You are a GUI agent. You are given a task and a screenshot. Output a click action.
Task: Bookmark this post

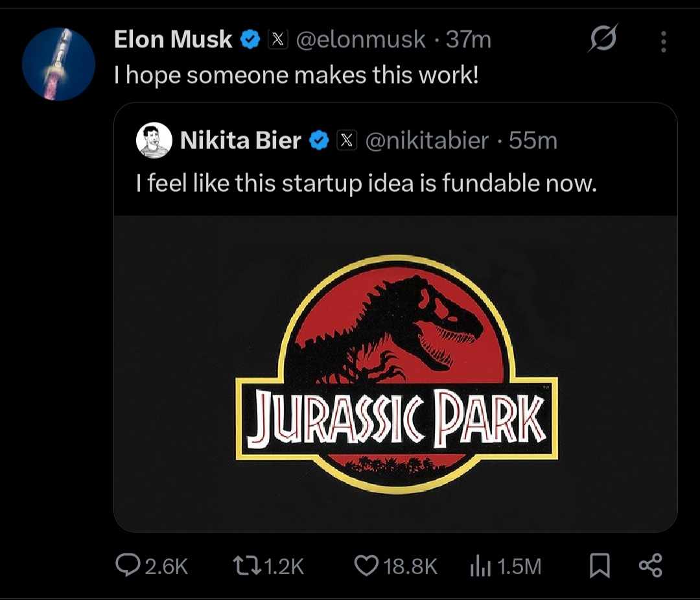click(600, 567)
